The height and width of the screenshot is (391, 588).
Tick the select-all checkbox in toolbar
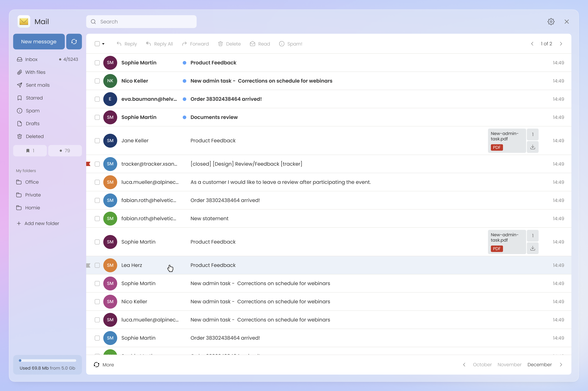click(97, 44)
